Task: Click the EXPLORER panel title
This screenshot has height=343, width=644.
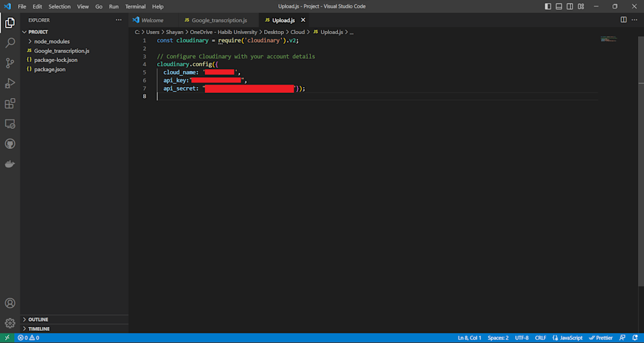Action: click(x=39, y=20)
